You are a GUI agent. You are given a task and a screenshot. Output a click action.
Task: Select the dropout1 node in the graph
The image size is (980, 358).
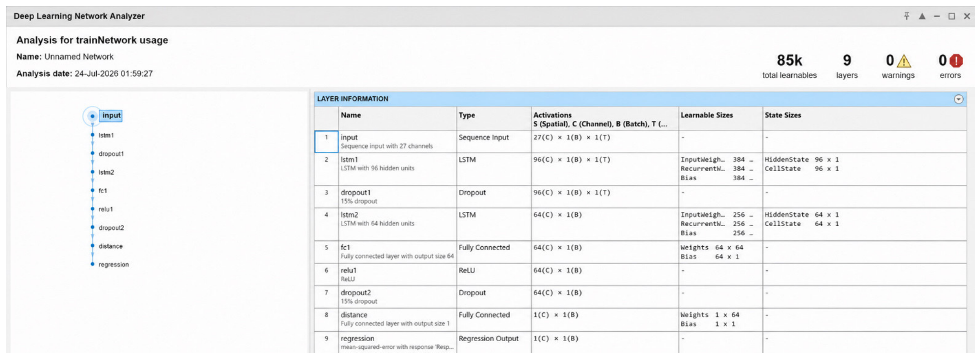click(x=111, y=154)
